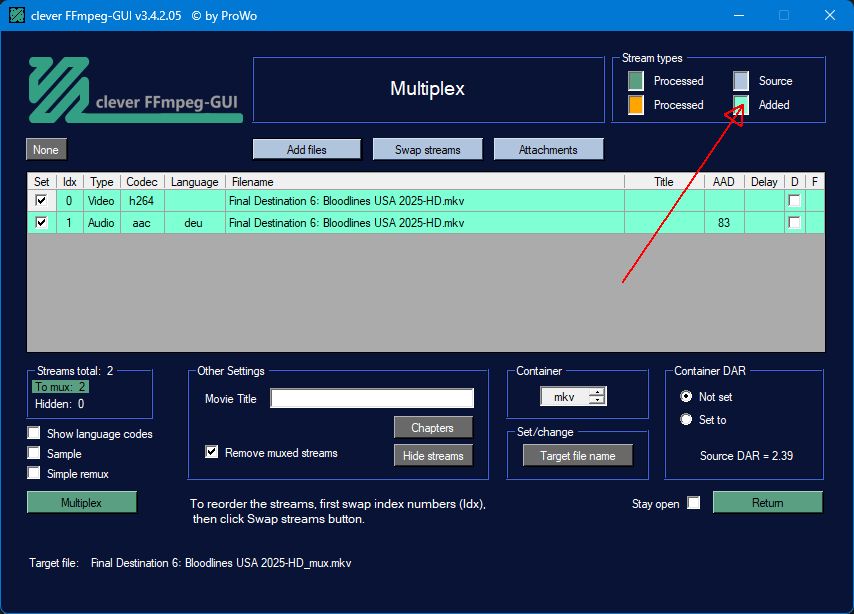Start muxing with the Multiplex button

[82, 502]
